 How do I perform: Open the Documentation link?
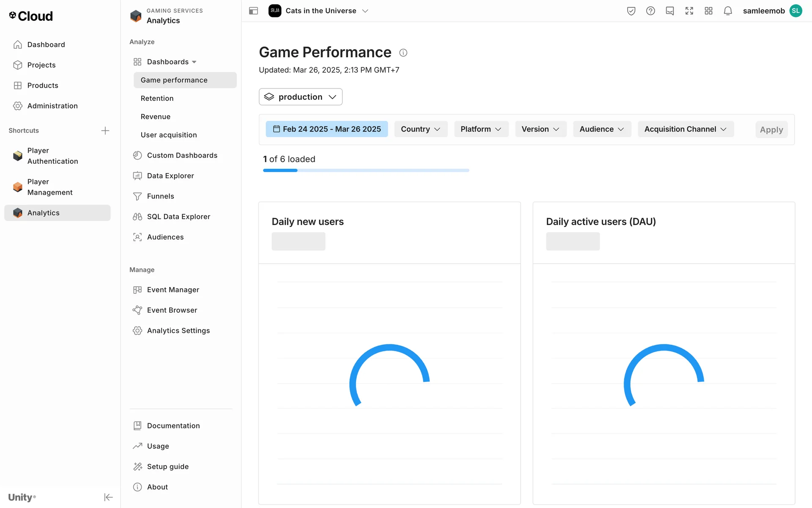tap(173, 425)
